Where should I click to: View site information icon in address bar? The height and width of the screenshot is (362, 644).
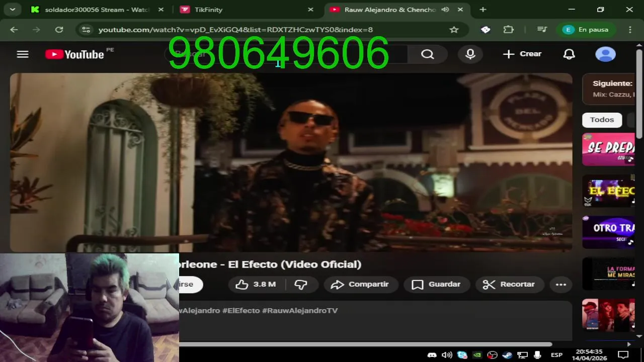point(86,30)
